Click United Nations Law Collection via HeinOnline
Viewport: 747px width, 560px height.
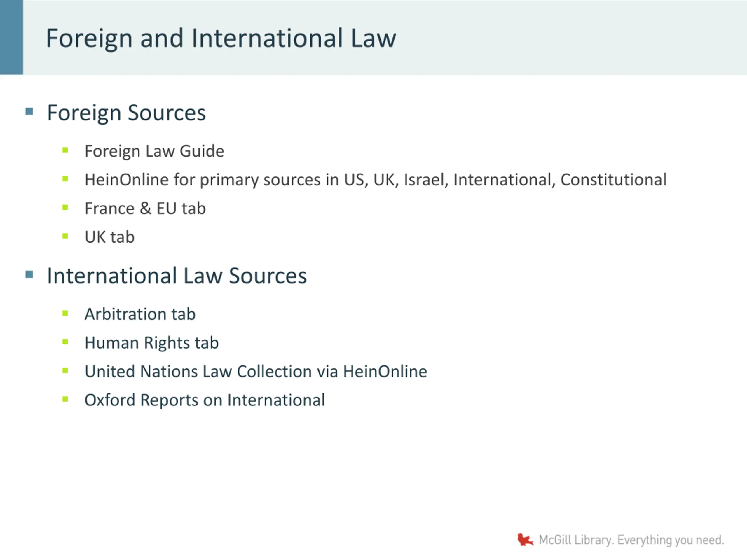tap(256, 372)
